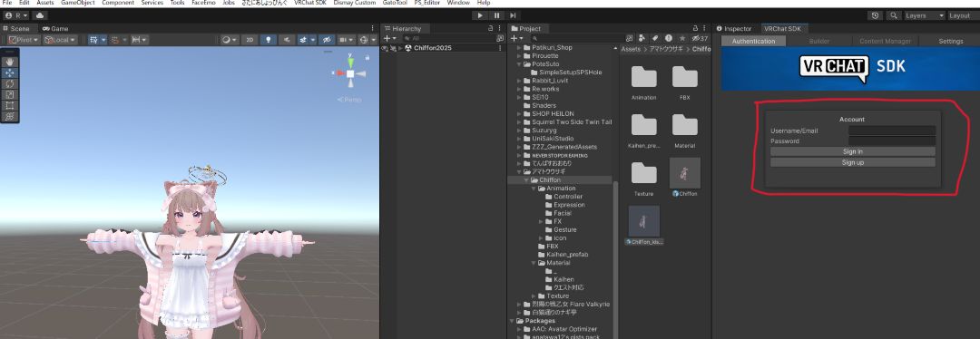Screen dimensions: 980x339
Task: Select the Rect tool
Action: click(9, 105)
